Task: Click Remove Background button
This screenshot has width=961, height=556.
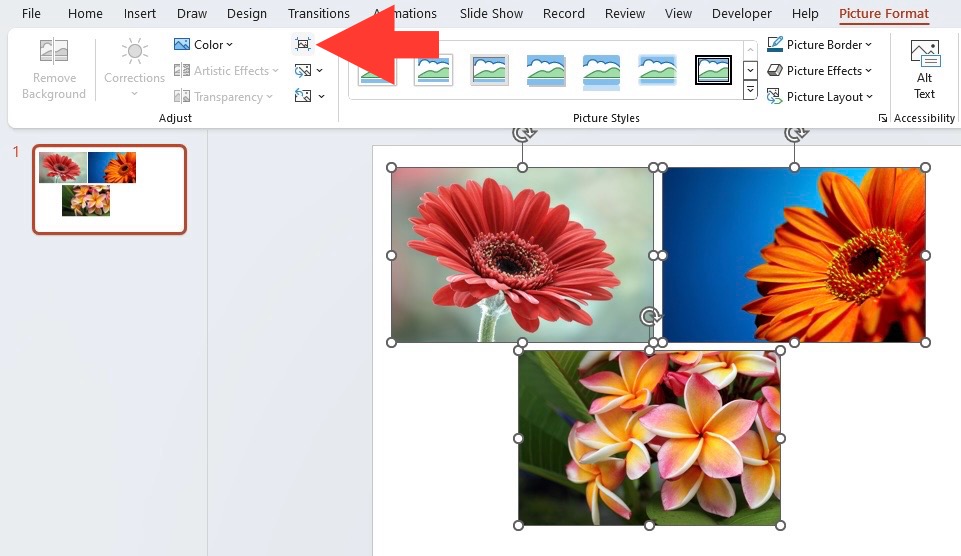Action: pyautogui.click(x=54, y=68)
